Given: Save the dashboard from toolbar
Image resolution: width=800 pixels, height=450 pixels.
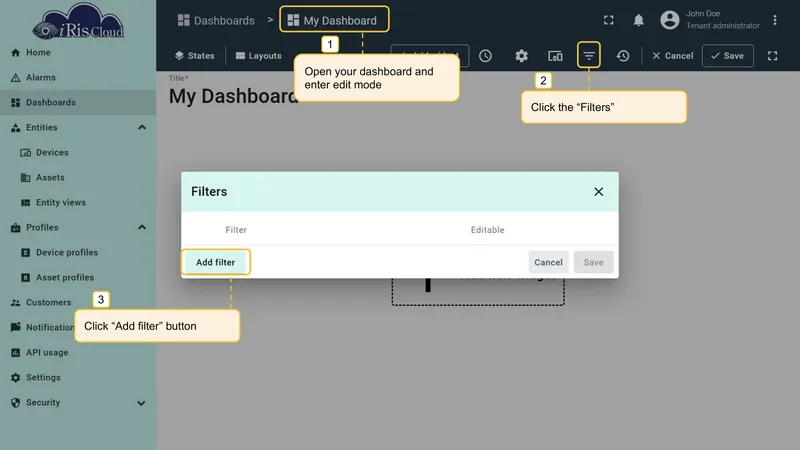Looking at the screenshot, I should [728, 56].
